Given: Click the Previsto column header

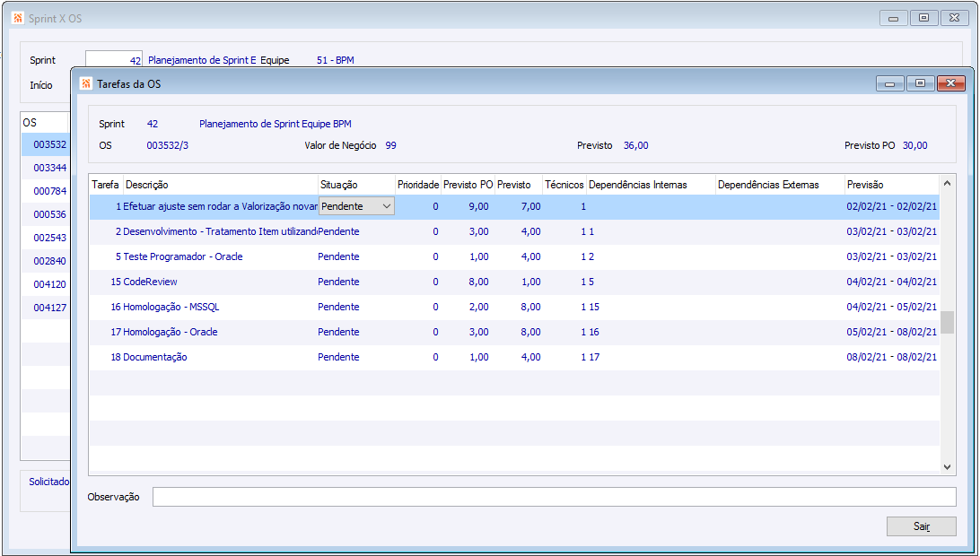Looking at the screenshot, I should click(x=519, y=185).
